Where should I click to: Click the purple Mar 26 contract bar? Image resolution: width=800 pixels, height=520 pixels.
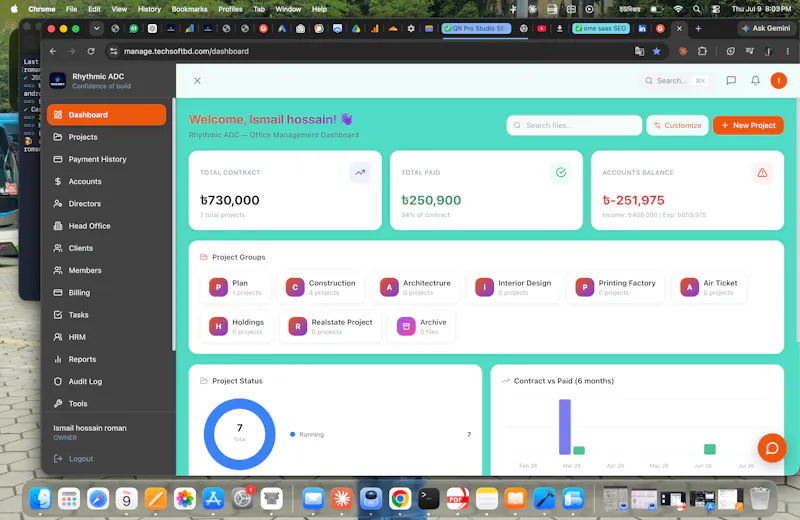coord(564,427)
